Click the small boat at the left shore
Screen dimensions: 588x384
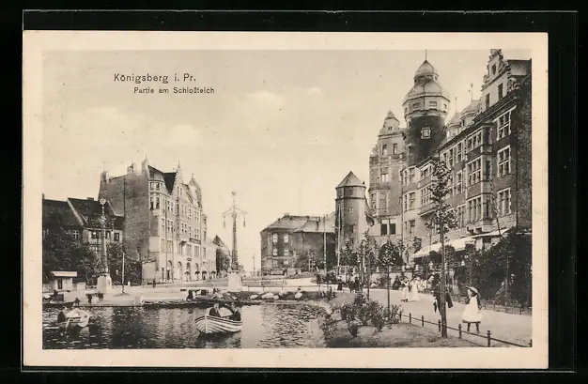pyautogui.click(x=75, y=316)
